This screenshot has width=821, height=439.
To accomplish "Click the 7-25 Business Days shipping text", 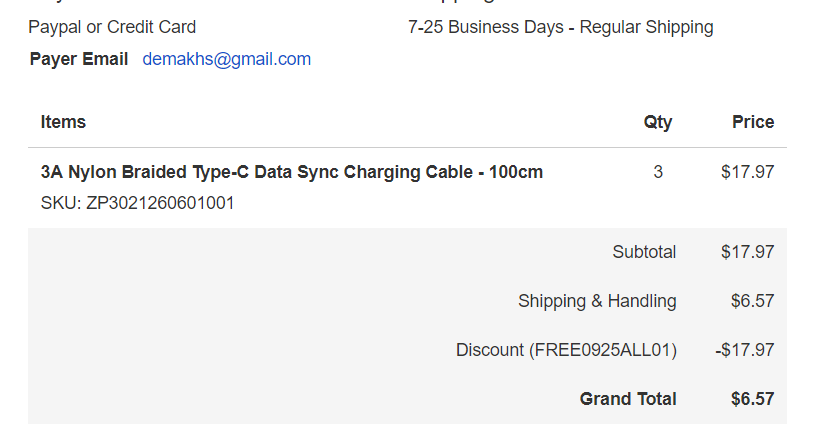I will (560, 27).
